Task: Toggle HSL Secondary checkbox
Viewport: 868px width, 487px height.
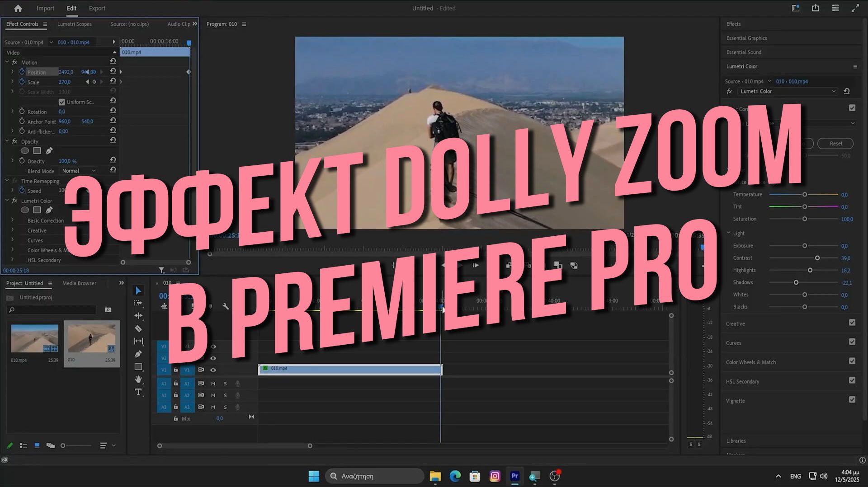Action: point(852,380)
